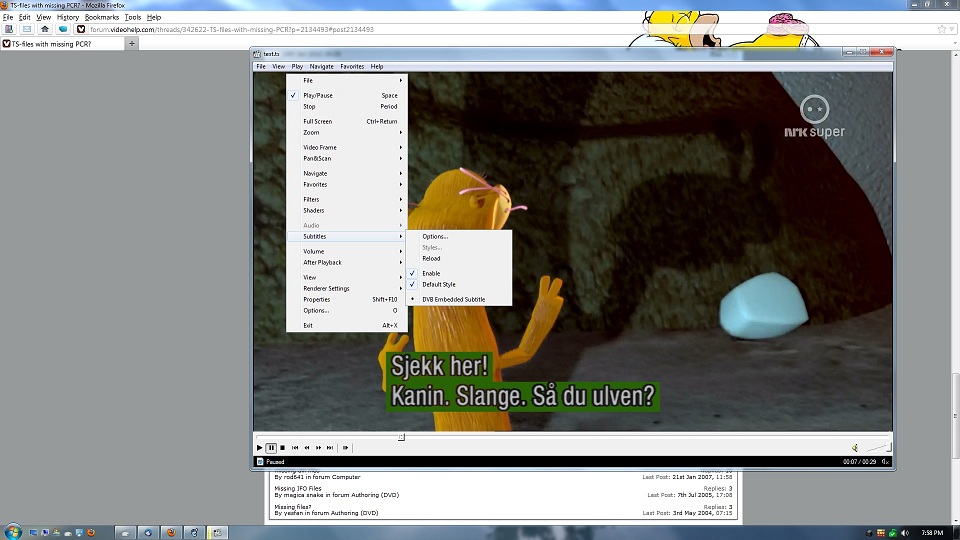Image resolution: width=960 pixels, height=540 pixels.
Task: Expand the Volume submenu
Action: click(x=347, y=252)
